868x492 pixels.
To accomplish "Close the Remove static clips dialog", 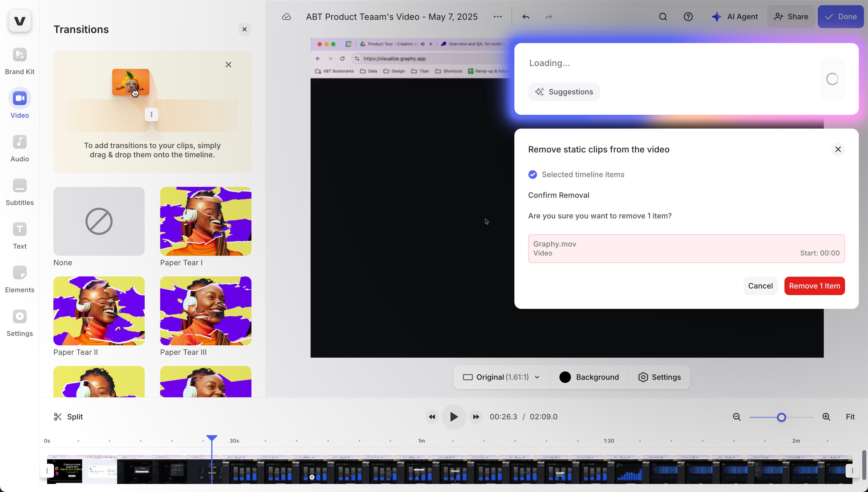I will click(838, 149).
